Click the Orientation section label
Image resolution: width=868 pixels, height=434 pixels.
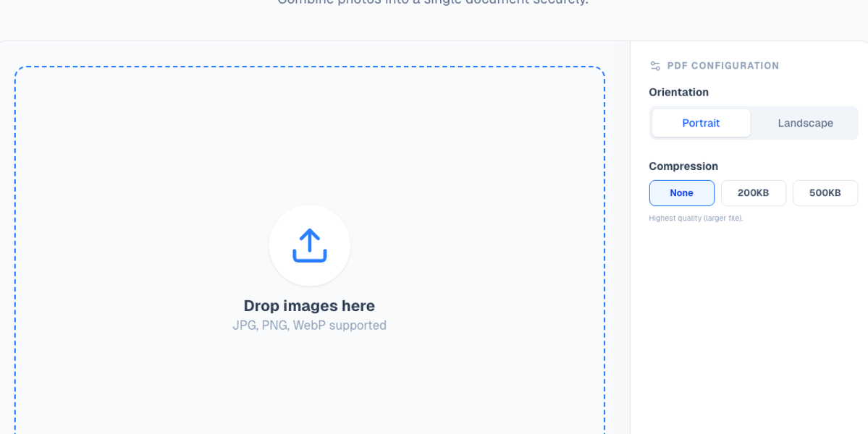point(678,92)
